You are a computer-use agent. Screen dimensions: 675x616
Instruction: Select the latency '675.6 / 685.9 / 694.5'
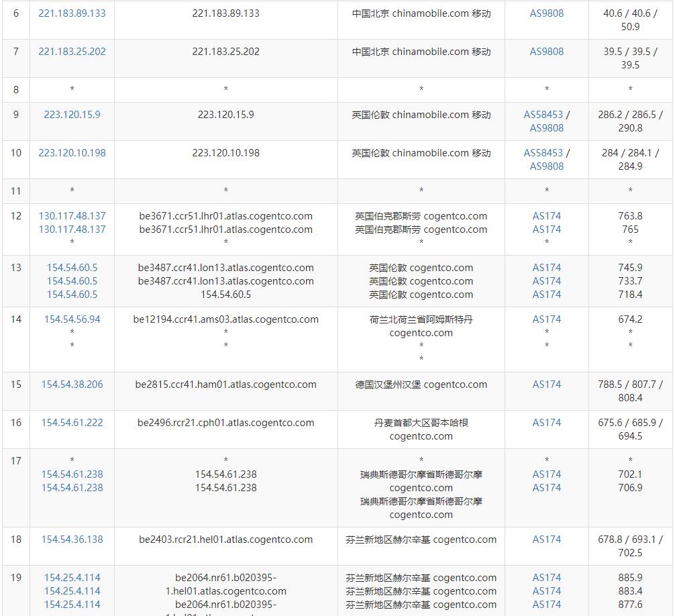pyautogui.click(x=630, y=429)
